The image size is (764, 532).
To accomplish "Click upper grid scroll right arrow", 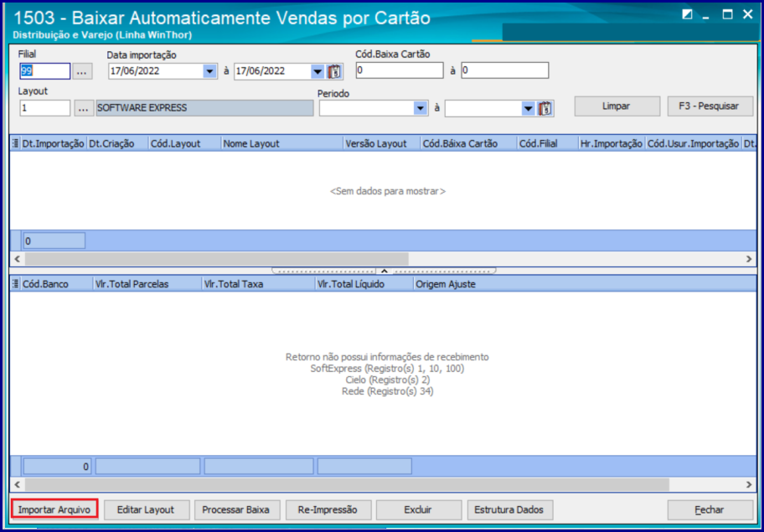I will (x=750, y=259).
